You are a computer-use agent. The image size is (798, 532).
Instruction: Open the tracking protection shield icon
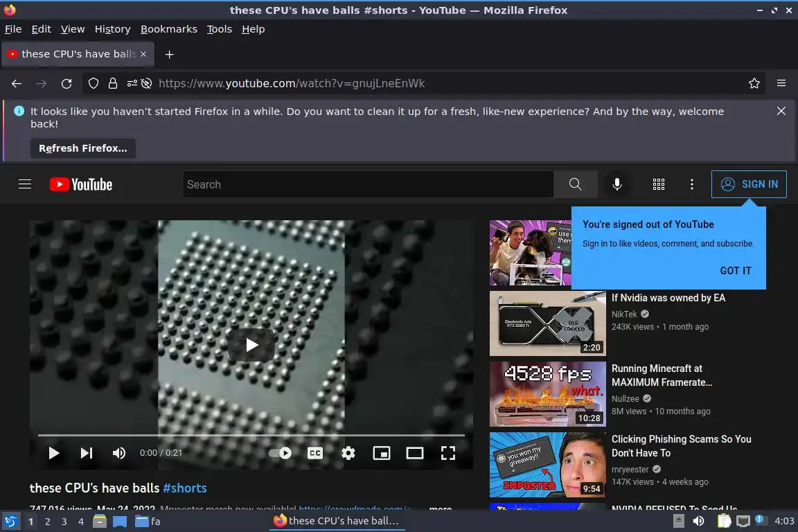[x=93, y=84]
